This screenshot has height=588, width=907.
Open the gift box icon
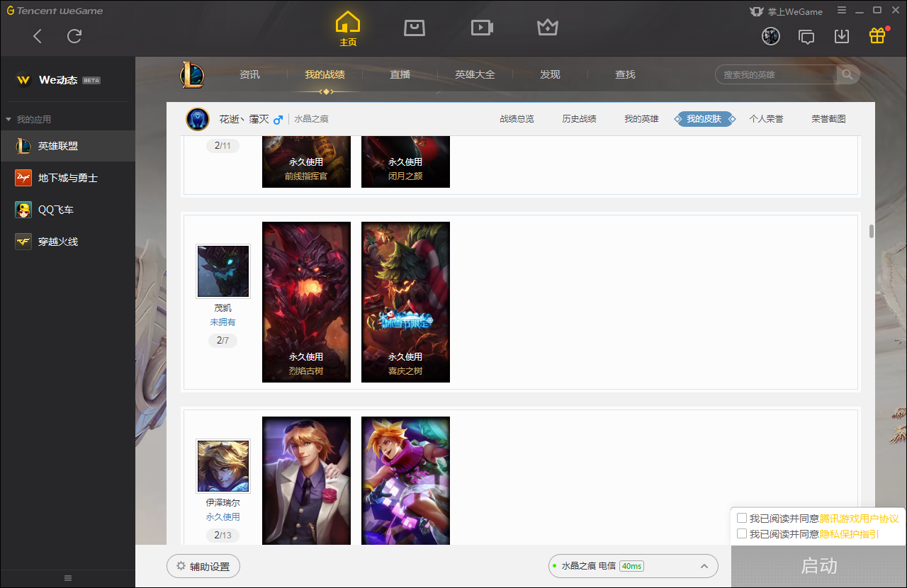tap(877, 35)
